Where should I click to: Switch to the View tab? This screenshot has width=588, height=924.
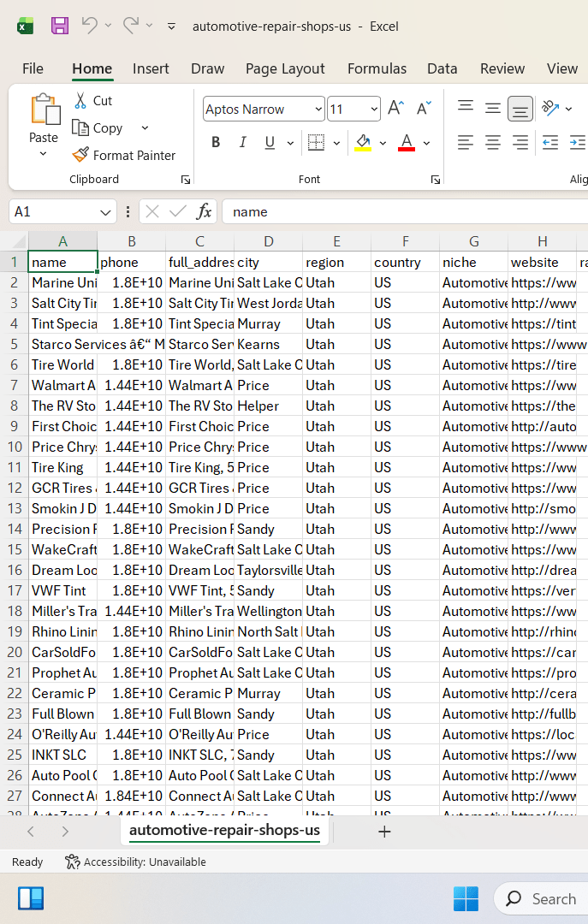(562, 69)
